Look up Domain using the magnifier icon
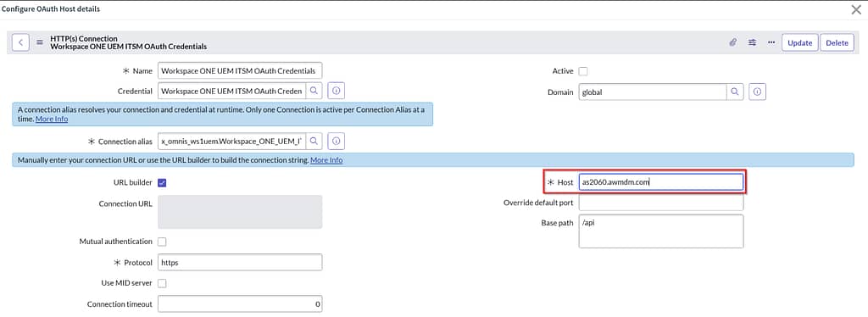Screen dimensions: 868x317 click(735, 92)
